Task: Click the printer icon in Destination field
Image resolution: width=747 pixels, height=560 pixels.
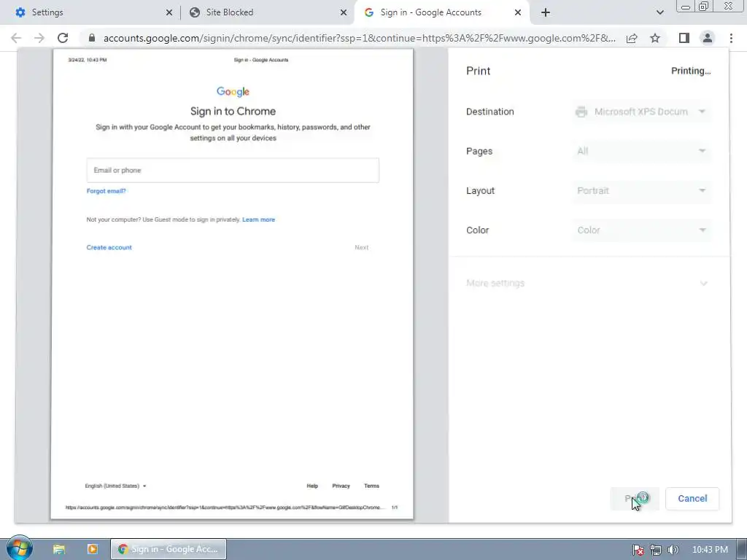Action: [x=581, y=112]
